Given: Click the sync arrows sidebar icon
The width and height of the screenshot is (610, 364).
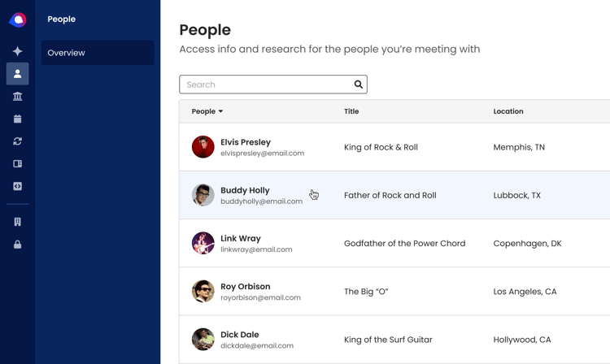Looking at the screenshot, I should click(x=18, y=141).
